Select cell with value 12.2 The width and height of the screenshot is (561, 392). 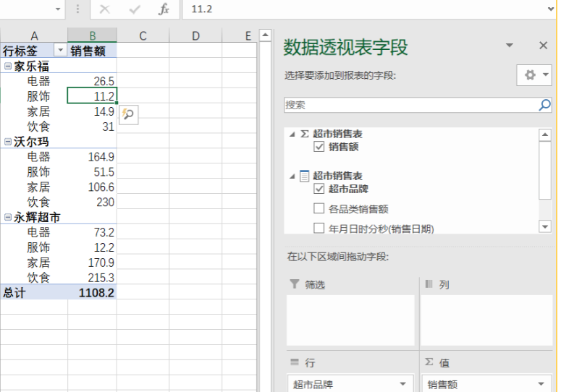(93, 247)
